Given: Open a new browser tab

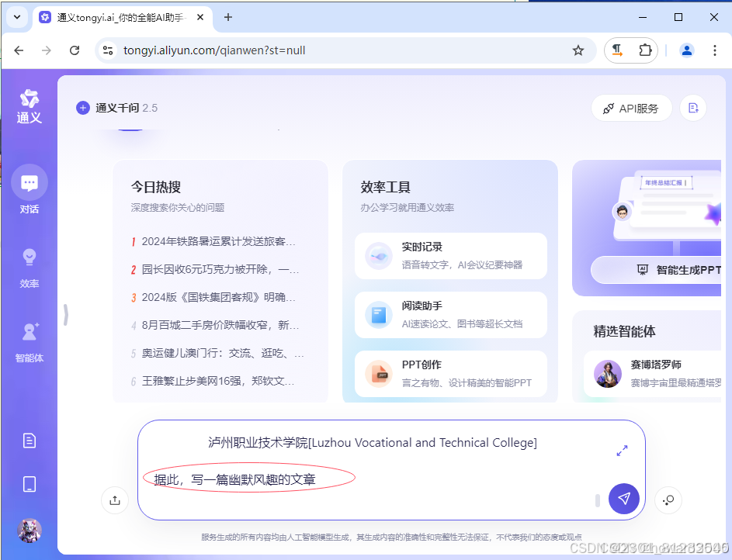Looking at the screenshot, I should (227, 17).
